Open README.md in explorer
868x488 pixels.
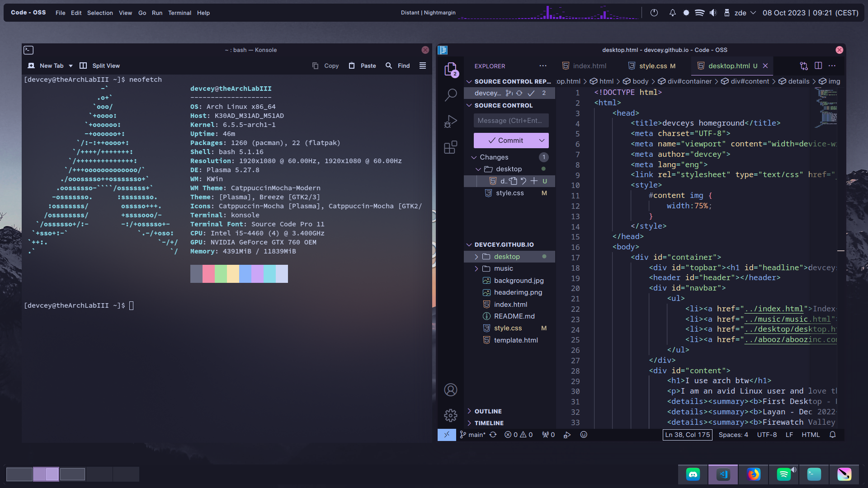[509, 316]
